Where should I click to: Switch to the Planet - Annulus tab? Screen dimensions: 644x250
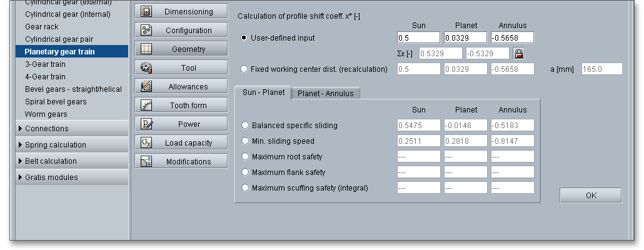point(325,94)
